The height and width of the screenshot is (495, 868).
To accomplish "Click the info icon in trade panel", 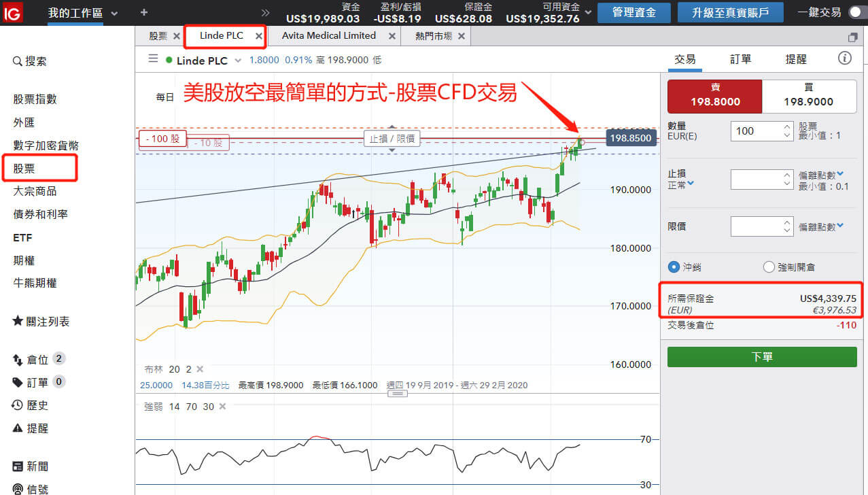I will coord(845,58).
